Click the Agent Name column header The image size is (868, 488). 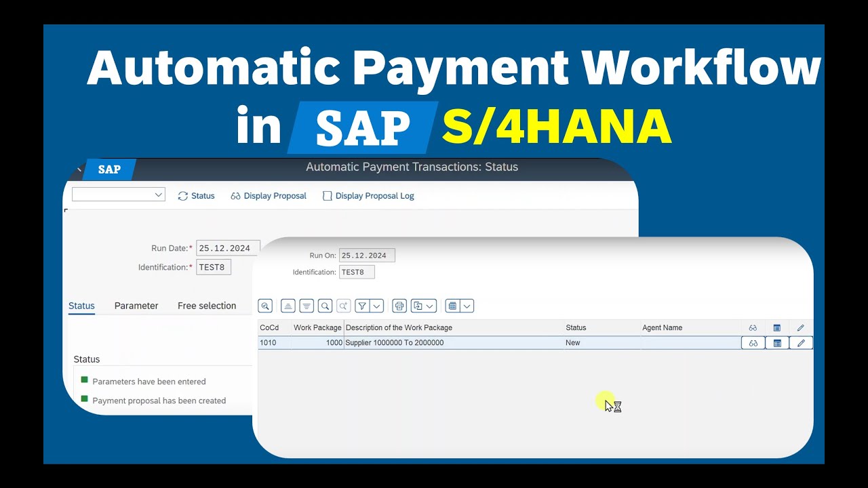pyautogui.click(x=690, y=327)
